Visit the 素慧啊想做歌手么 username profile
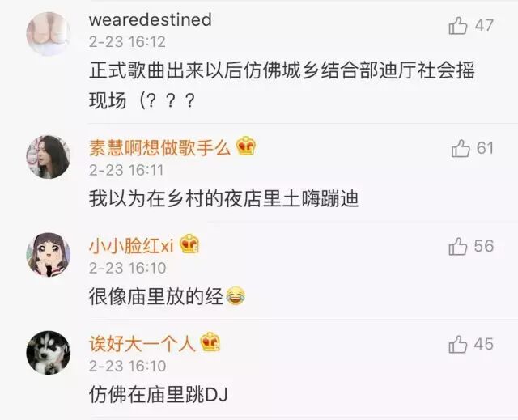Image resolution: width=518 pixels, height=420 pixels. click(x=160, y=147)
